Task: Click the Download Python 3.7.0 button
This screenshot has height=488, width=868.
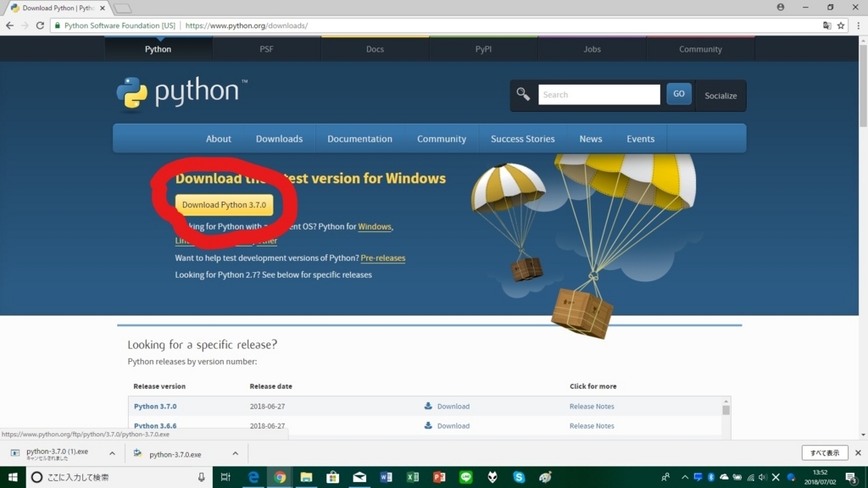Action: click(223, 204)
